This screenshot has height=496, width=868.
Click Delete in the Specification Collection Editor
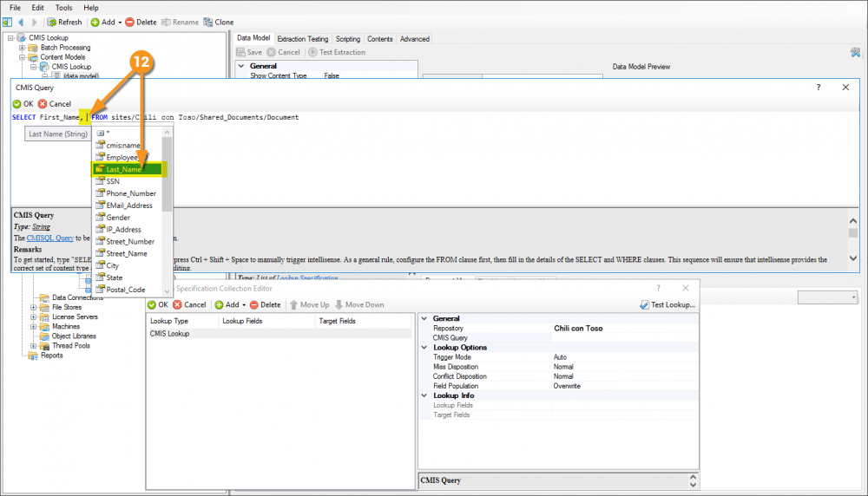(265, 304)
